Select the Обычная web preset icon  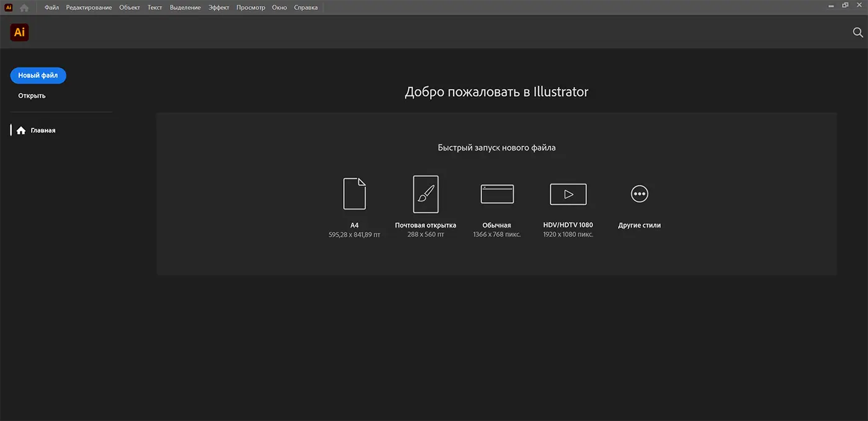tap(497, 194)
